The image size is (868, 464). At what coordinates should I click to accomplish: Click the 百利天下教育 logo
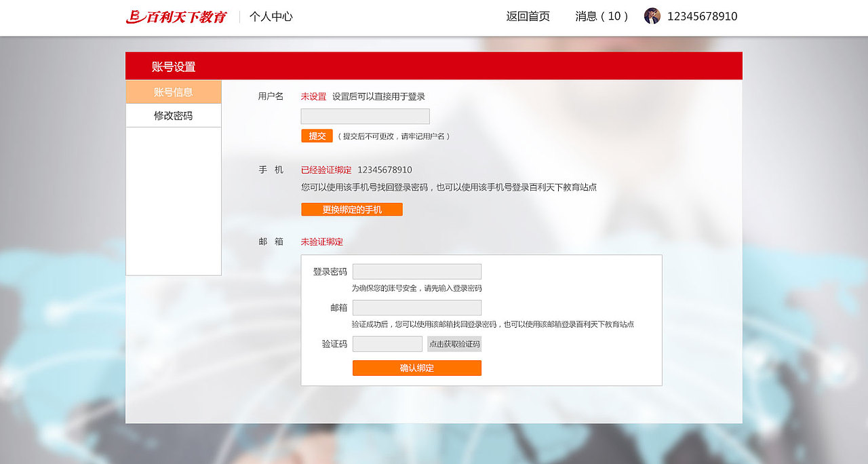[176, 16]
